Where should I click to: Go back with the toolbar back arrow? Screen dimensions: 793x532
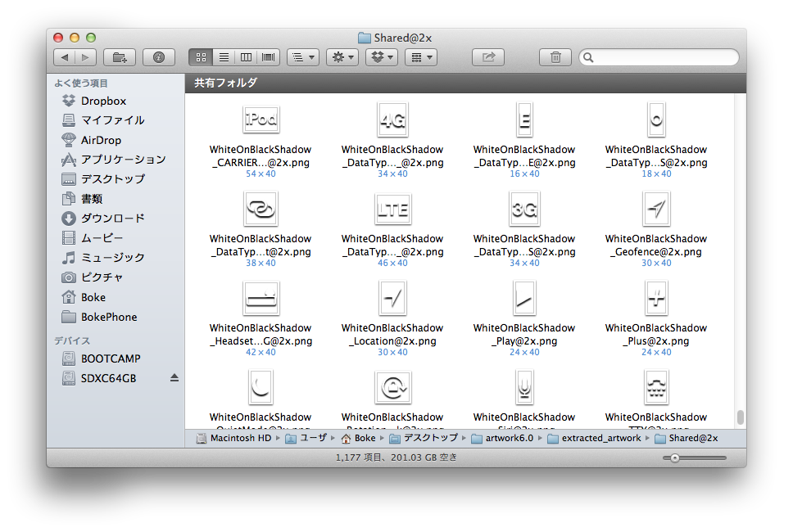[64, 57]
